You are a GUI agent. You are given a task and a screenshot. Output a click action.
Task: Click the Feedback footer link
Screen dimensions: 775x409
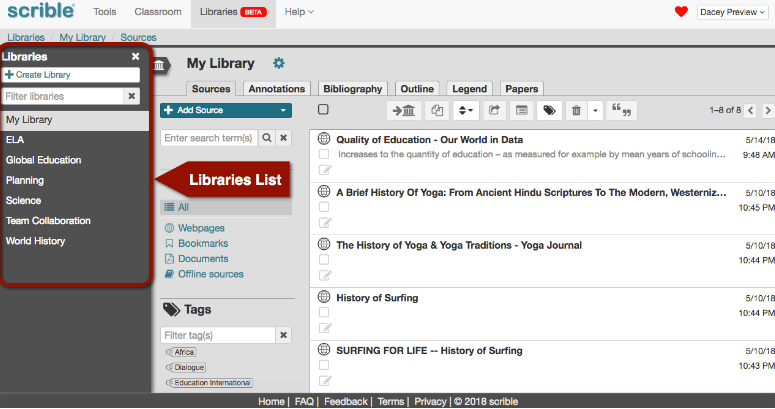(345, 402)
